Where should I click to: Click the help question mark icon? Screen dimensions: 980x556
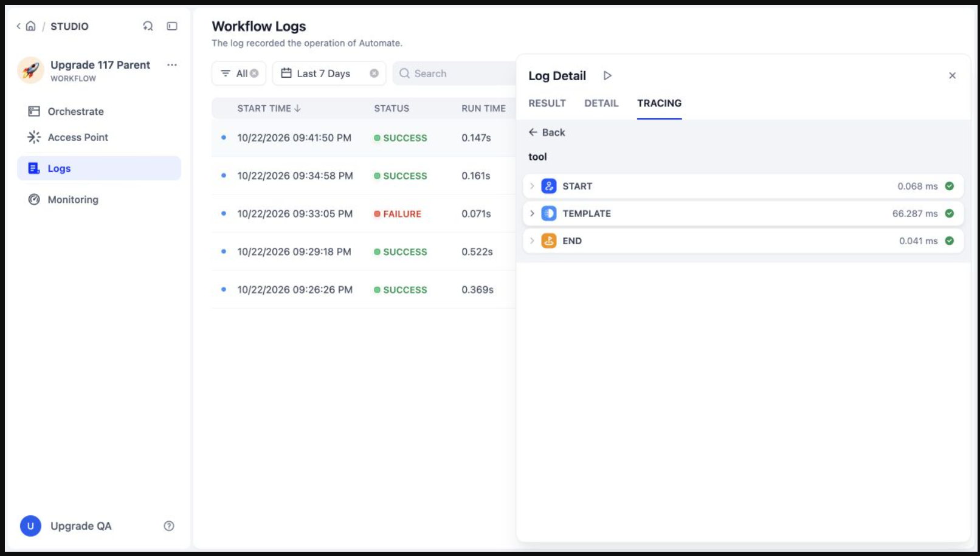(x=169, y=526)
